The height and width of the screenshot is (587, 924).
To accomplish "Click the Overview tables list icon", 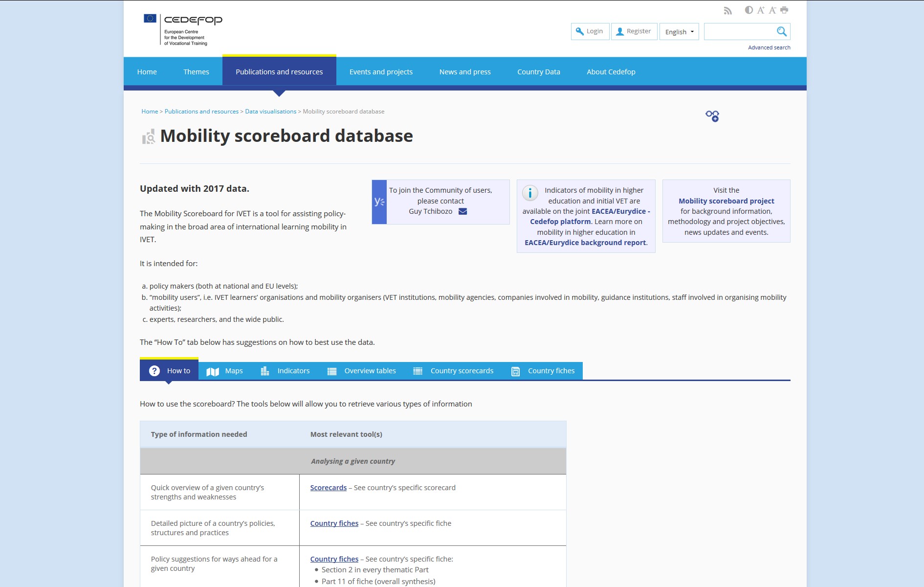I will tap(332, 371).
